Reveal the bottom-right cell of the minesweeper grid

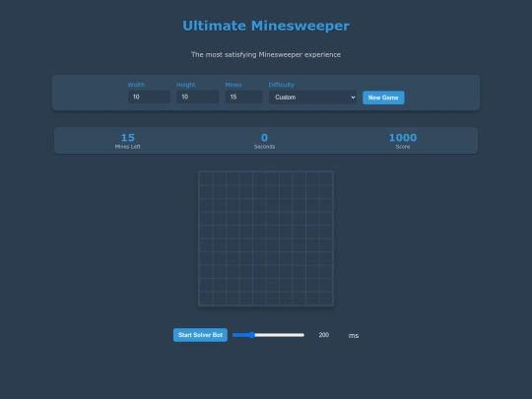326,299
